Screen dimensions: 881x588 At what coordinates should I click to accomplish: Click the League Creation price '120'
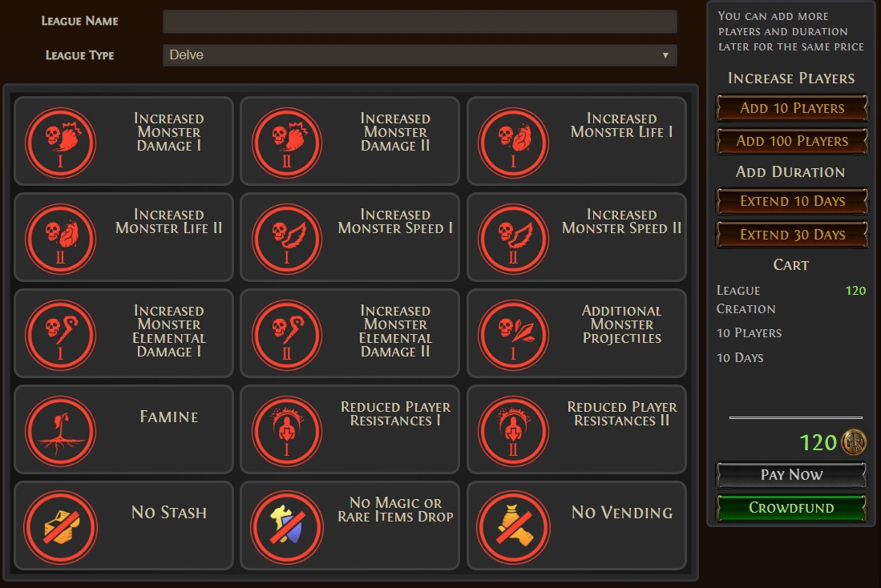855,290
